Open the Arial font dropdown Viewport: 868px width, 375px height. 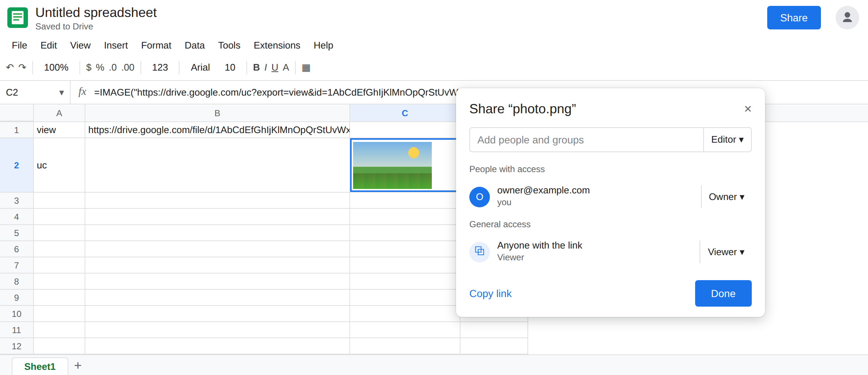[200, 67]
